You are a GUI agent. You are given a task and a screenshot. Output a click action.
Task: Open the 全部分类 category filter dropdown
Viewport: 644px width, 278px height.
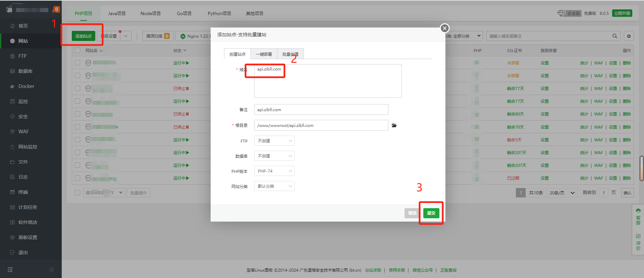[464, 36]
